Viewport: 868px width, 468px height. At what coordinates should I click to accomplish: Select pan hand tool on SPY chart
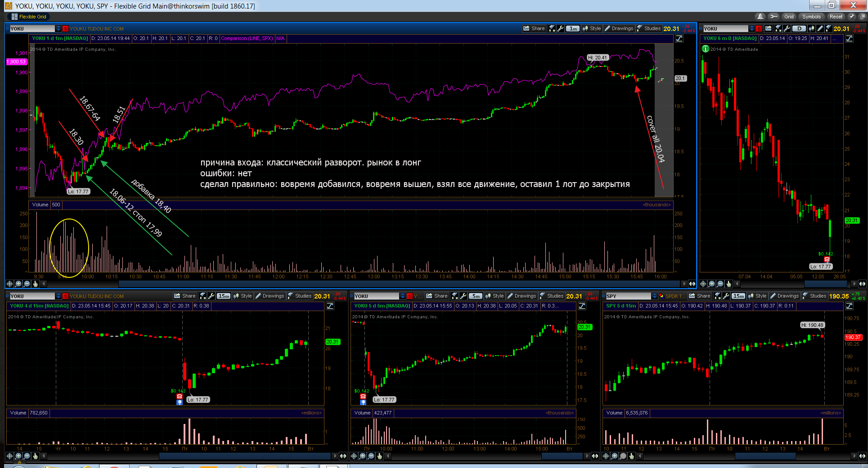631,456
